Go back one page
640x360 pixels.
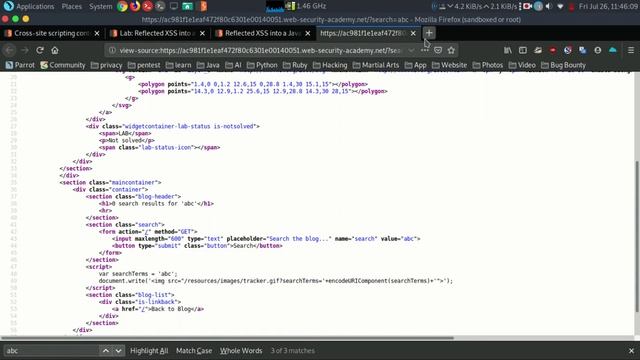click(x=9, y=50)
